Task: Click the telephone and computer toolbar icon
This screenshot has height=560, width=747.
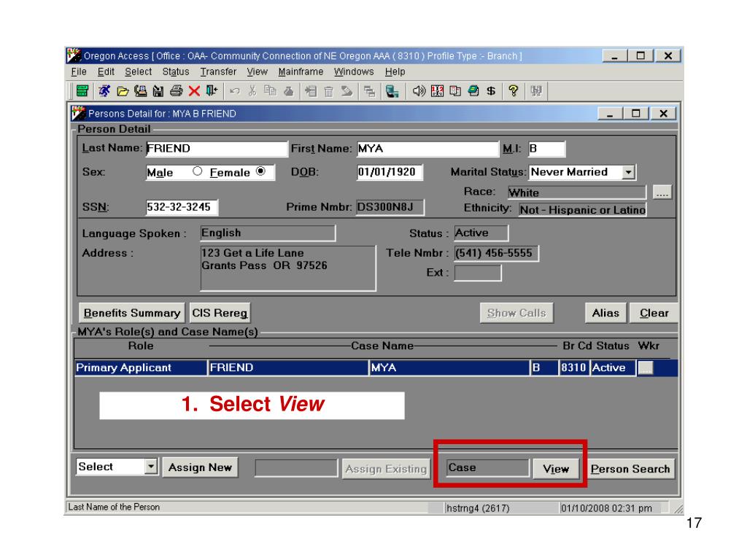Action: point(141,90)
